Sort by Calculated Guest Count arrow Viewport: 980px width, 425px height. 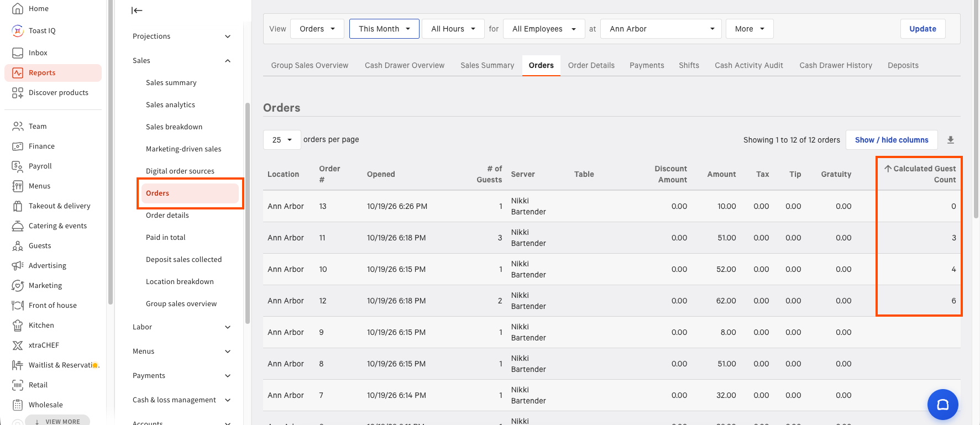[888, 169]
